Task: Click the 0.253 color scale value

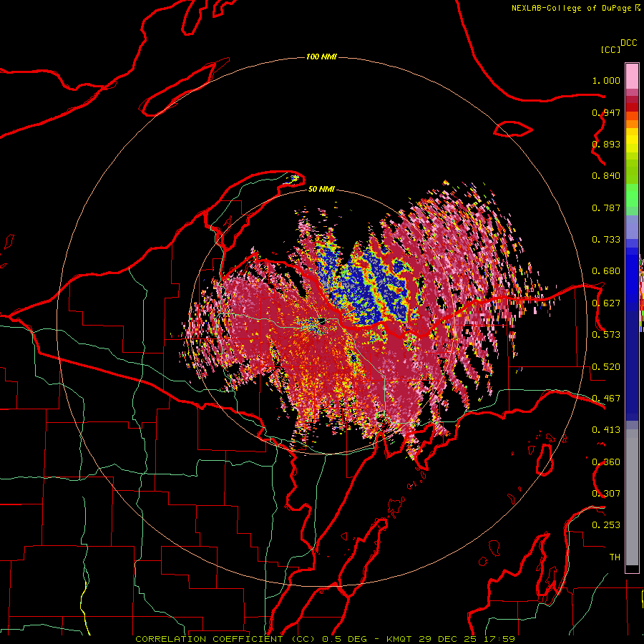Action: tap(606, 525)
